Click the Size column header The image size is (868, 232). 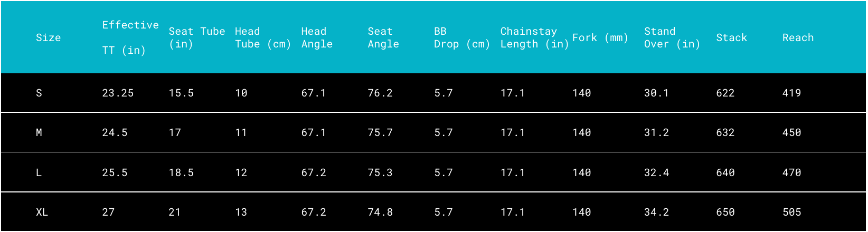pos(48,37)
